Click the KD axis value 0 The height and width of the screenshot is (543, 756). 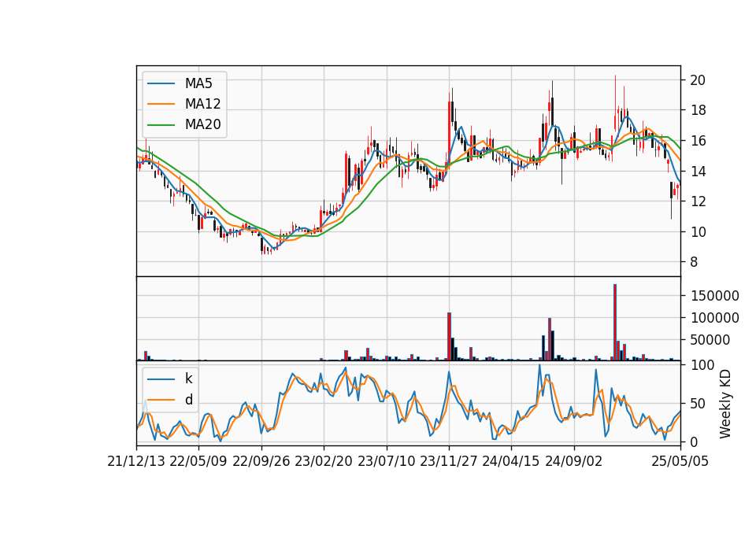(693, 441)
